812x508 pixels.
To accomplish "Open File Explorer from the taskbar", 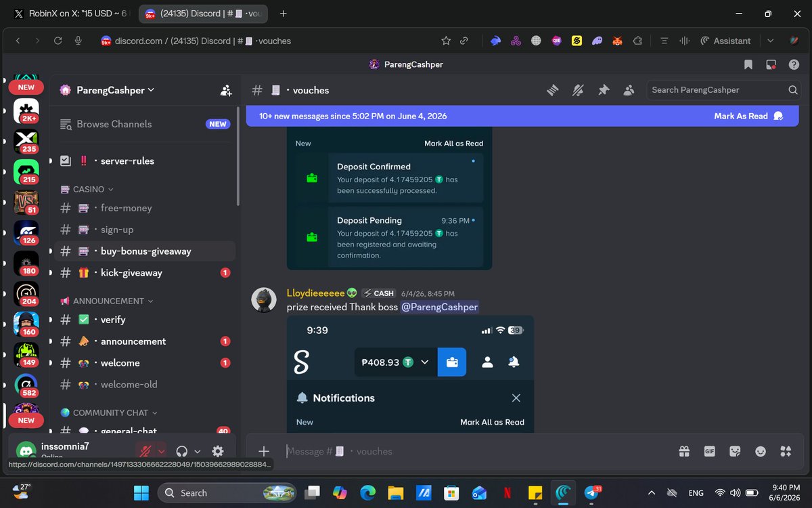I will click(395, 492).
